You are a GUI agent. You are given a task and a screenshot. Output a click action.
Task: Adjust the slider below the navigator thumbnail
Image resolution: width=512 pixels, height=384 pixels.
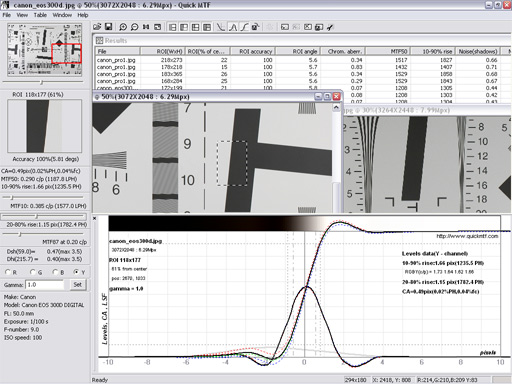click(43, 82)
